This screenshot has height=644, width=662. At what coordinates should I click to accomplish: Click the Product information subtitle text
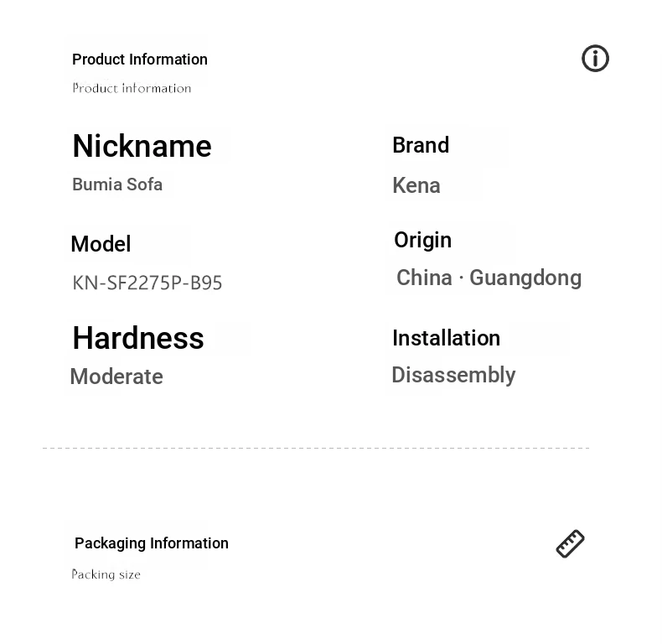(x=132, y=88)
